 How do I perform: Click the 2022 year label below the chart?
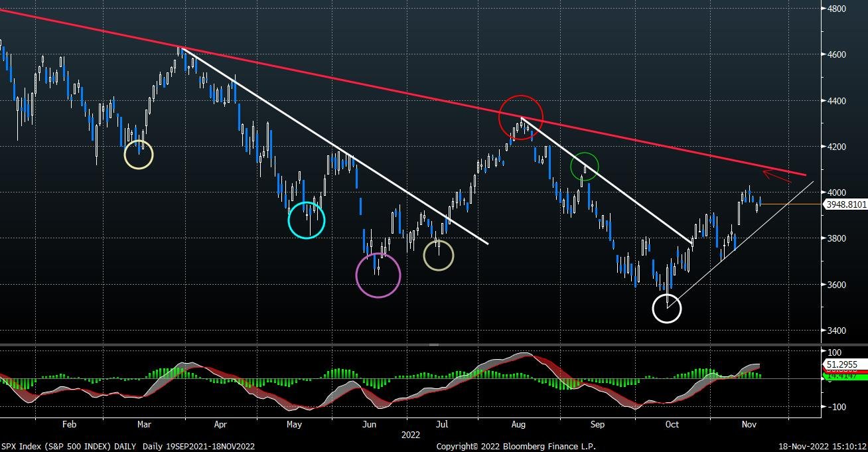[411, 435]
